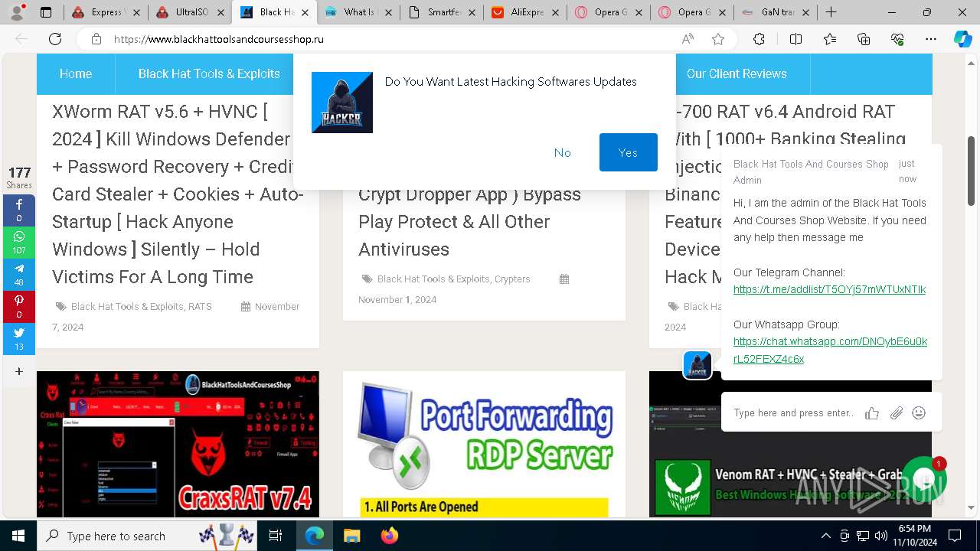Switch to the Express V tab
Image resolution: width=980 pixels, height=551 pixels.
[x=106, y=12]
